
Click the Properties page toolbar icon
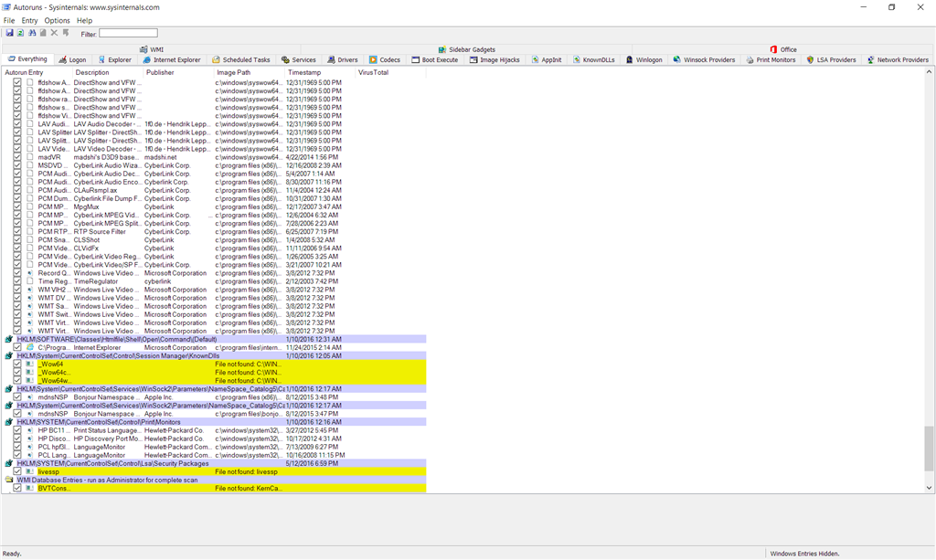43,33
